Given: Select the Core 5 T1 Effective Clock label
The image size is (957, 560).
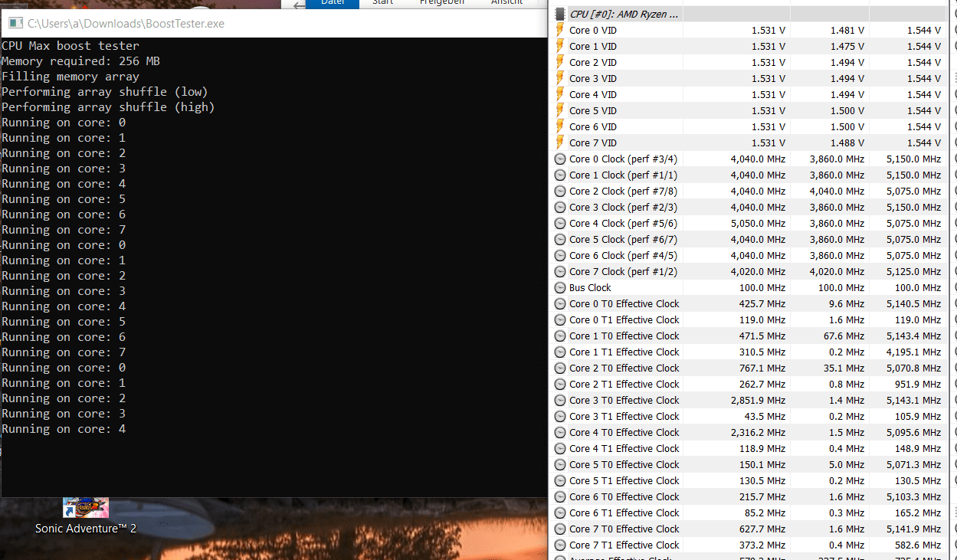Looking at the screenshot, I should click(624, 480).
